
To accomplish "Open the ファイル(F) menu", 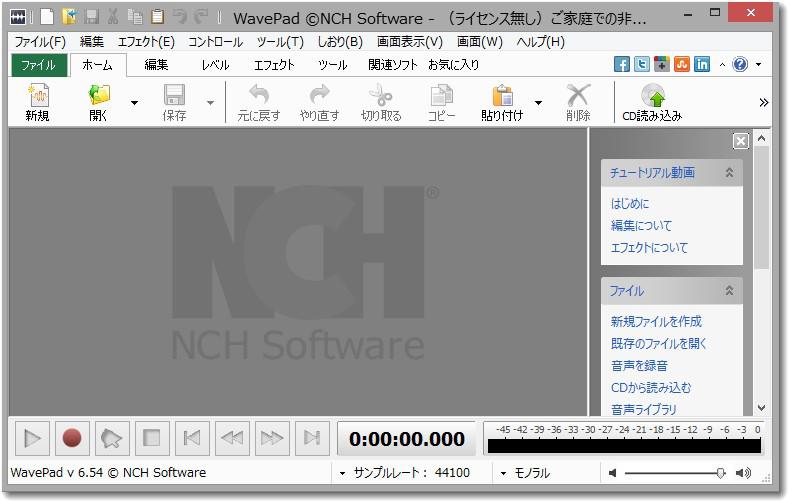I will tap(40, 42).
